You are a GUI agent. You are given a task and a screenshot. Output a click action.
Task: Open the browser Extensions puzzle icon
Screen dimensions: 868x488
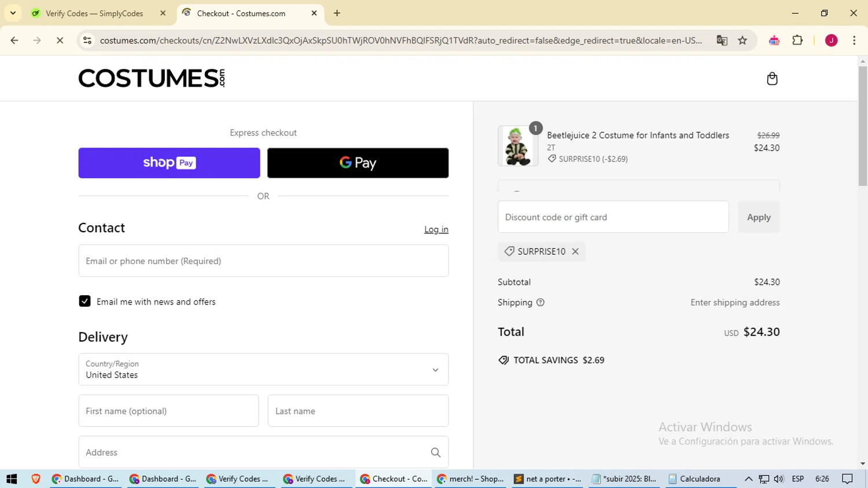797,41
